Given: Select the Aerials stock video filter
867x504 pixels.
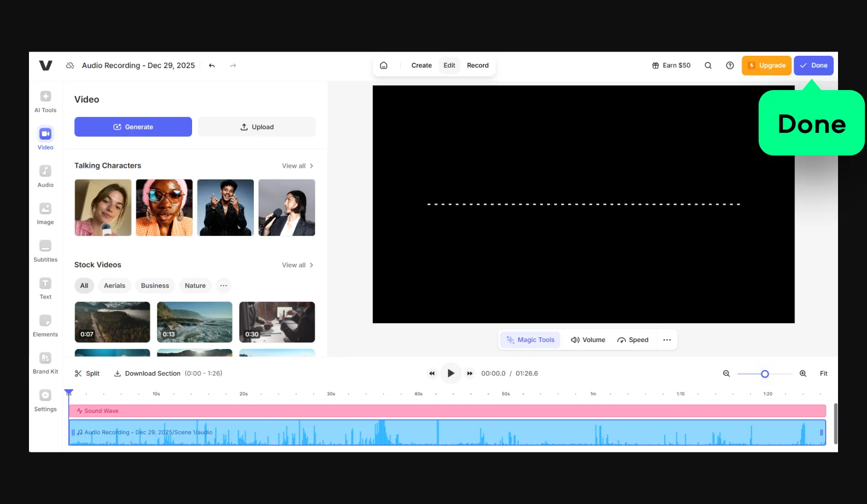Looking at the screenshot, I should 114,286.
